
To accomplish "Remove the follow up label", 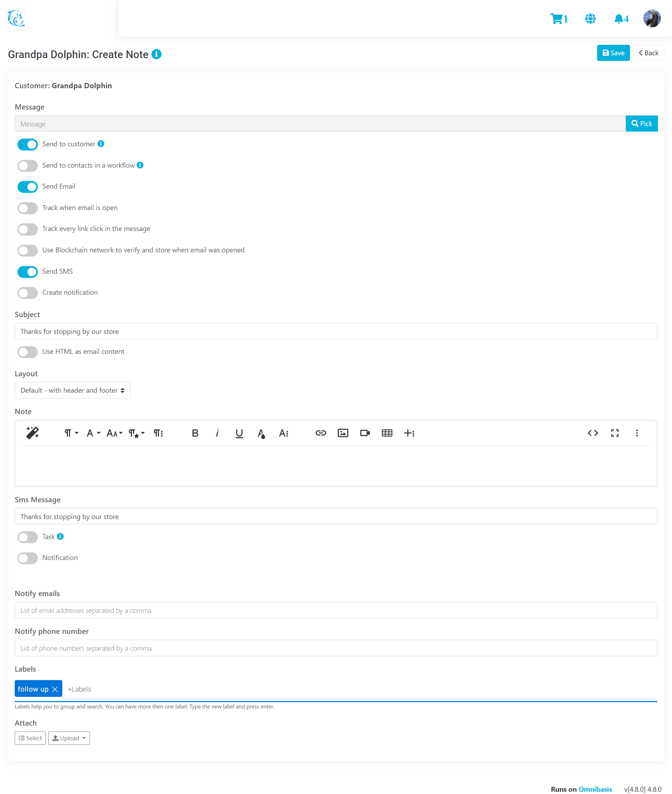I will click(x=55, y=689).
